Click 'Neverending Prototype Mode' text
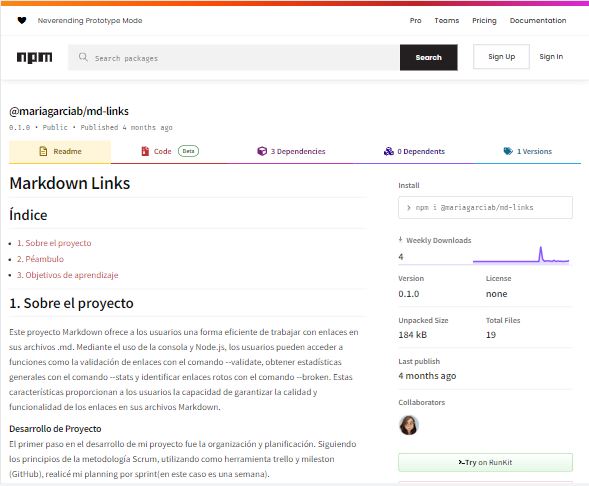Image resolution: width=589 pixels, height=486 pixels. (90, 21)
